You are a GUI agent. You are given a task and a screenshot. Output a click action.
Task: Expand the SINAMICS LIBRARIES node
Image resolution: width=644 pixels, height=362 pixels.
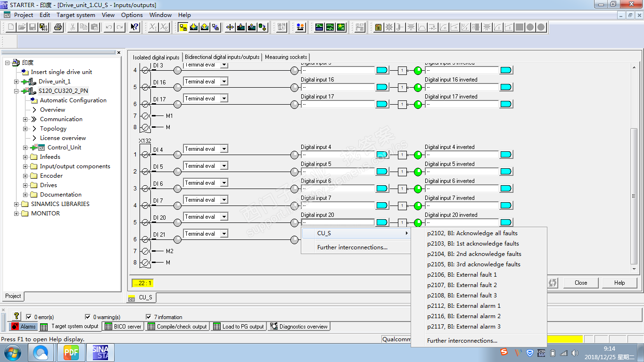pos(17,204)
